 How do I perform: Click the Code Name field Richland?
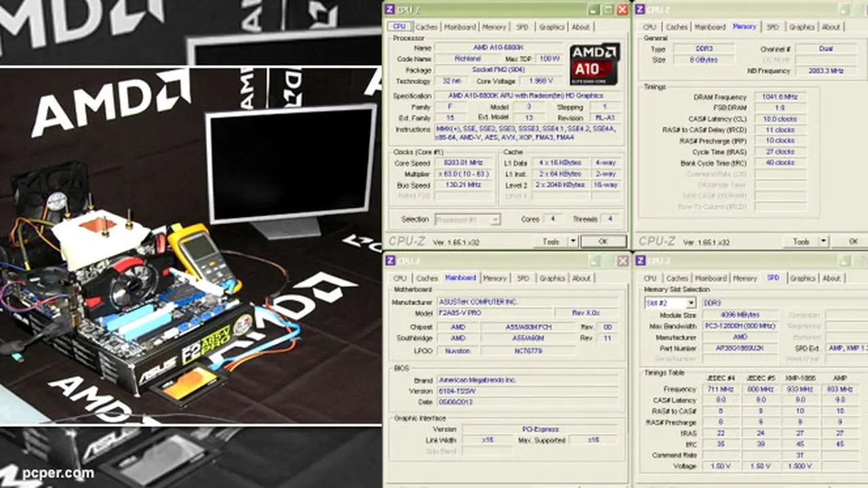pos(468,59)
